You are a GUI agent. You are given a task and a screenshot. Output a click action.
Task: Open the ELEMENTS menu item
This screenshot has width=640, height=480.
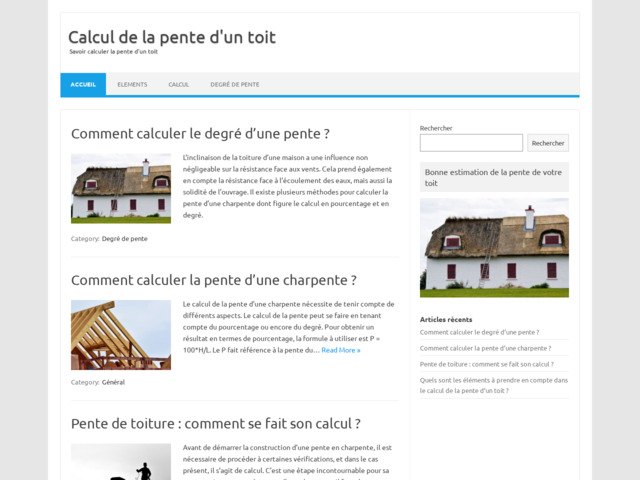(x=132, y=84)
